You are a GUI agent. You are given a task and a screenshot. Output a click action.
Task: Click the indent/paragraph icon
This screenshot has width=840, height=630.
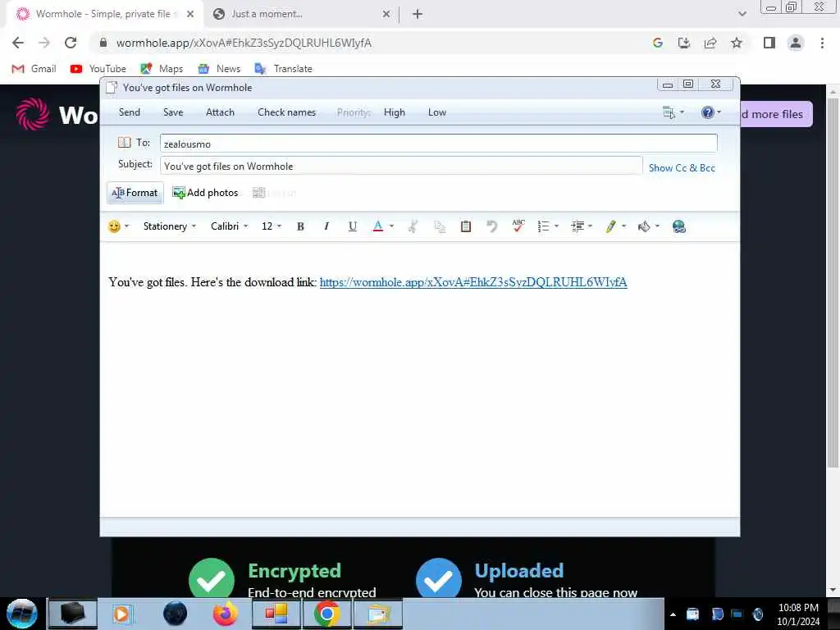pos(577,226)
